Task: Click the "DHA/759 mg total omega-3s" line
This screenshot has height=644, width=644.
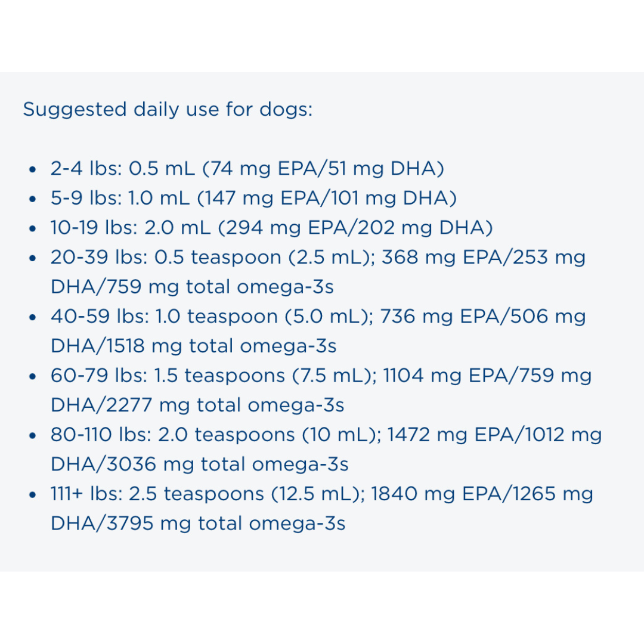Action: tap(192, 287)
